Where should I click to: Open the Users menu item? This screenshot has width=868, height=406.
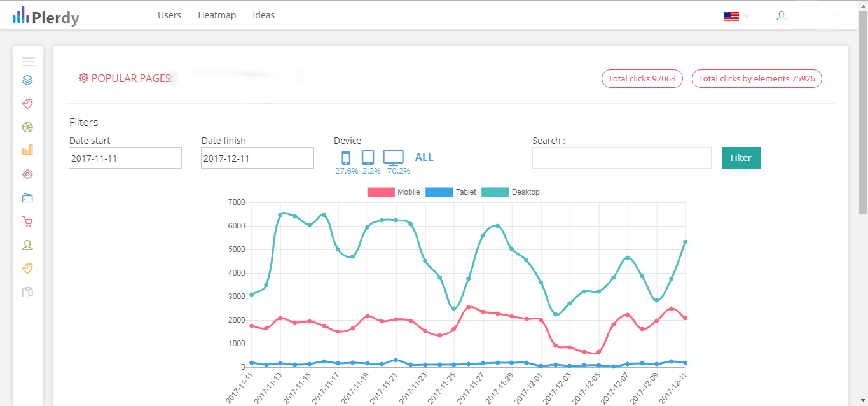pos(169,15)
